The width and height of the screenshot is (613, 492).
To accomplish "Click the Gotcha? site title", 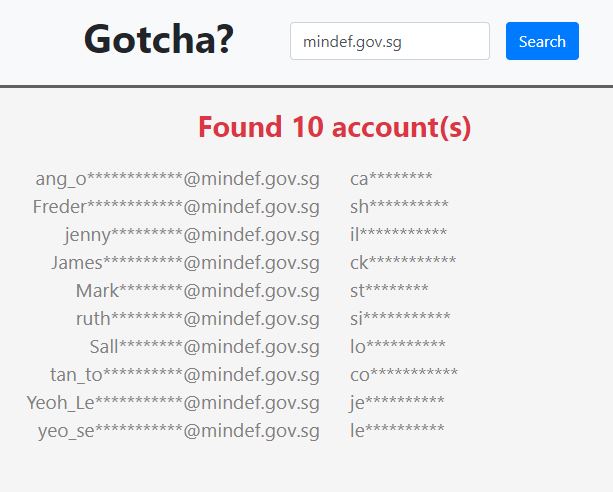I will click(159, 40).
